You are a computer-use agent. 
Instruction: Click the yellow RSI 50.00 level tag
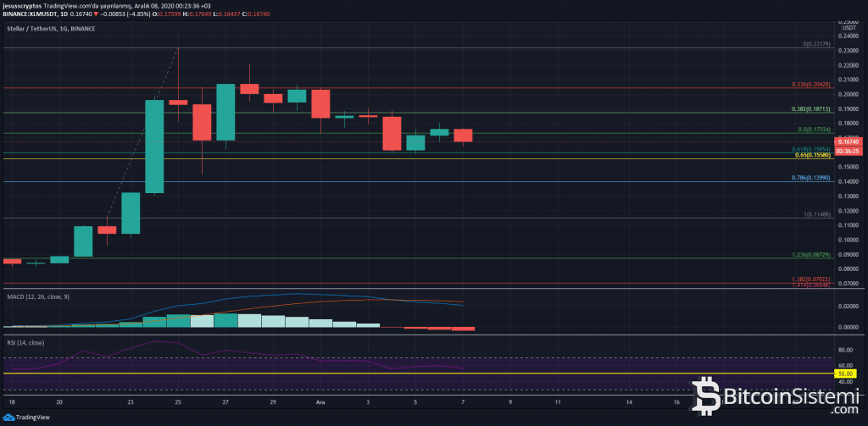pyautogui.click(x=844, y=373)
